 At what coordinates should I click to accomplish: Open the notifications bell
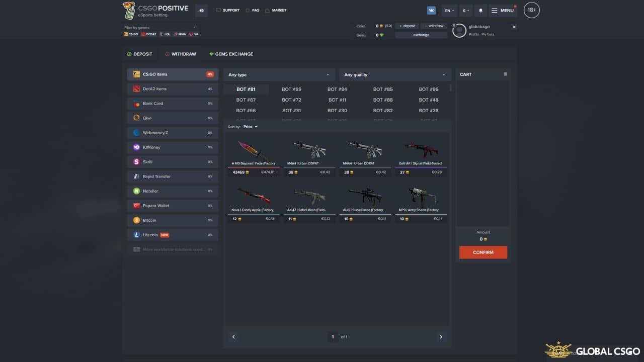coord(480,10)
